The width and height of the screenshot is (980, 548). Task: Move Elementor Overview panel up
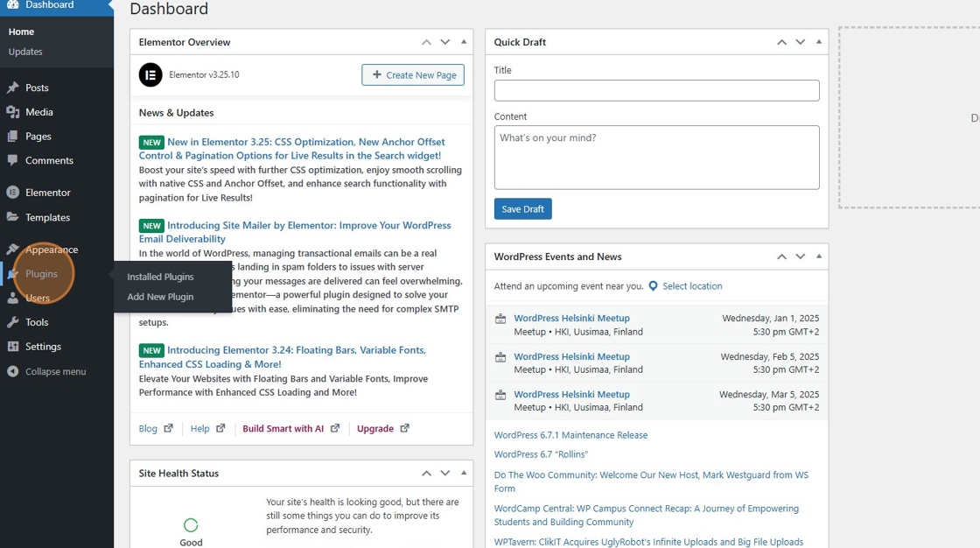pyautogui.click(x=426, y=42)
